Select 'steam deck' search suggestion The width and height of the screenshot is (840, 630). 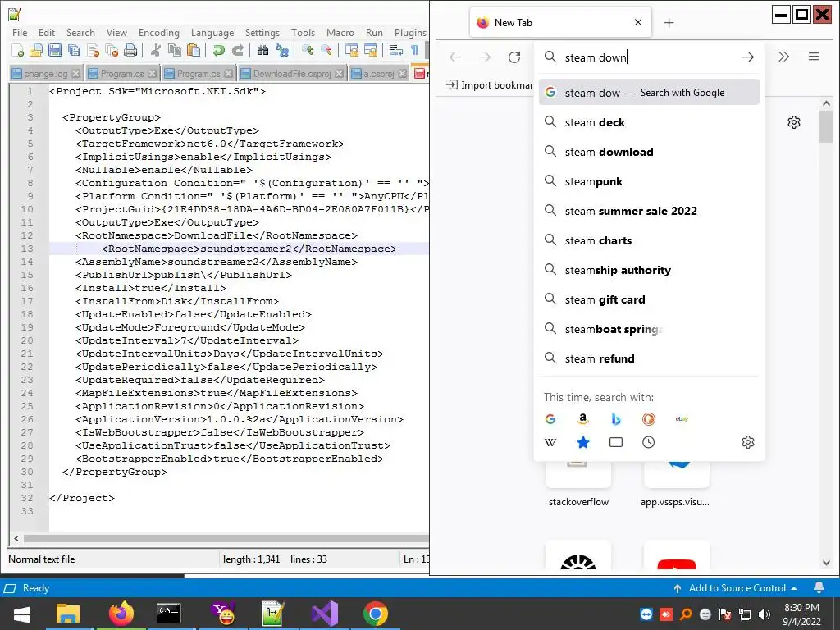pyautogui.click(x=649, y=123)
